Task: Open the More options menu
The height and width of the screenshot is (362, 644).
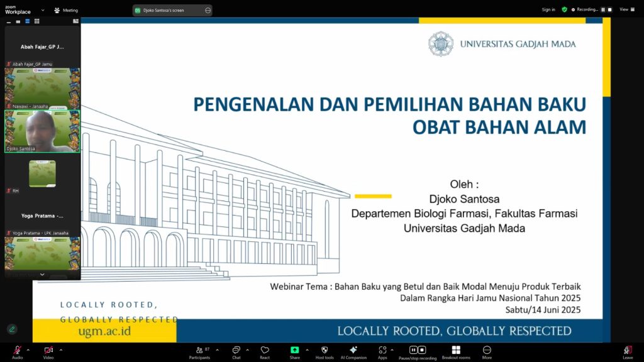Action: [x=487, y=351]
